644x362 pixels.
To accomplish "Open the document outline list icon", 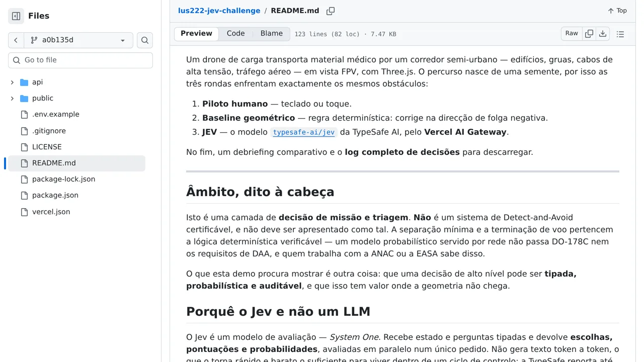I will click(620, 34).
